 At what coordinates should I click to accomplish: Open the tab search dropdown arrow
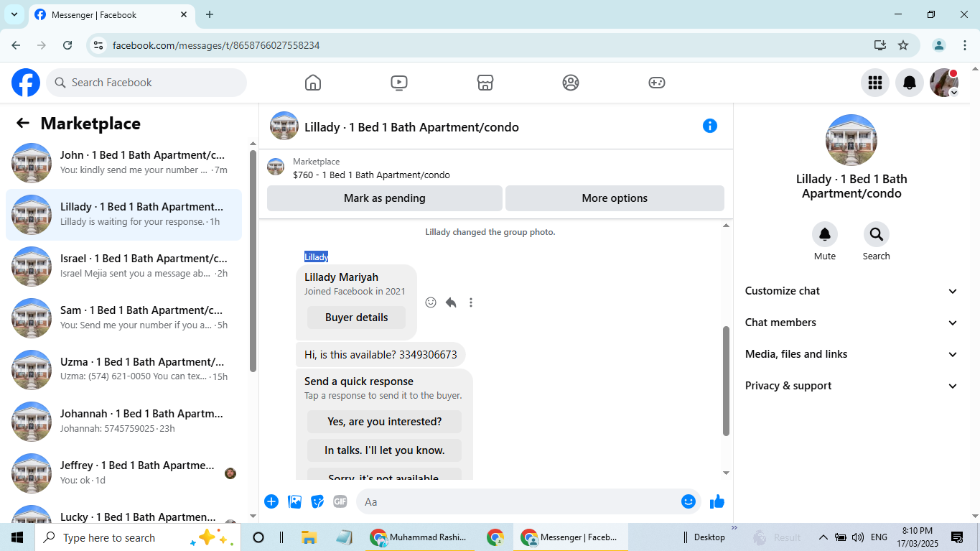coord(14,14)
